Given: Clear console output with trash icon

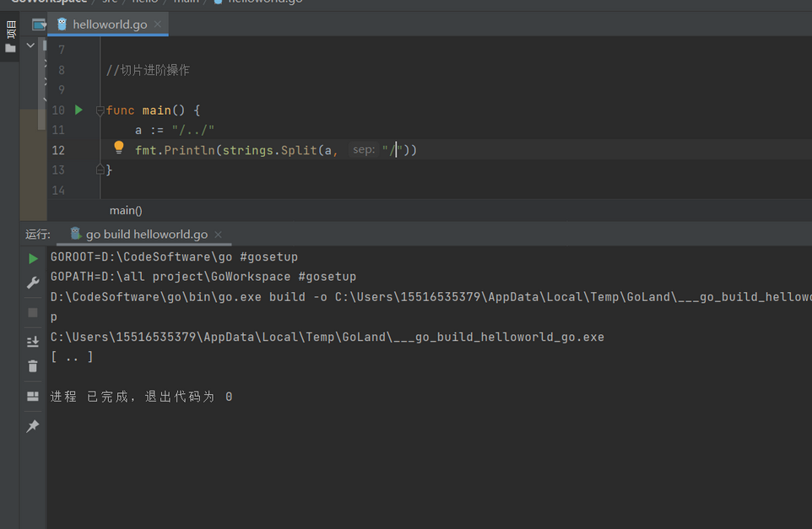Looking at the screenshot, I should click(33, 366).
